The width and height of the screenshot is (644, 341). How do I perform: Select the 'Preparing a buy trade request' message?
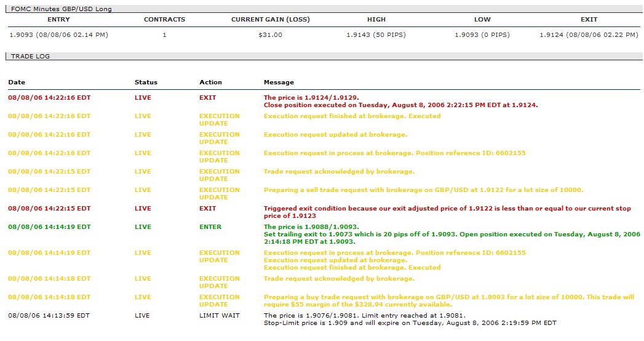449,301
